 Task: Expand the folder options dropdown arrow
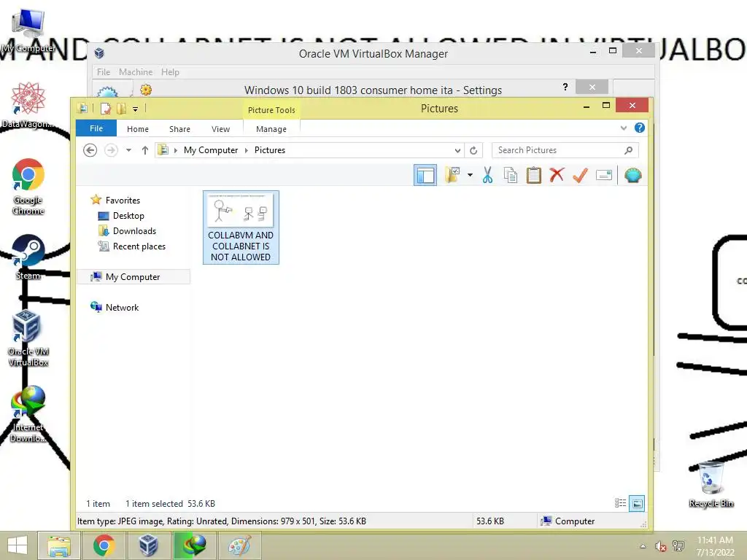tap(470, 175)
